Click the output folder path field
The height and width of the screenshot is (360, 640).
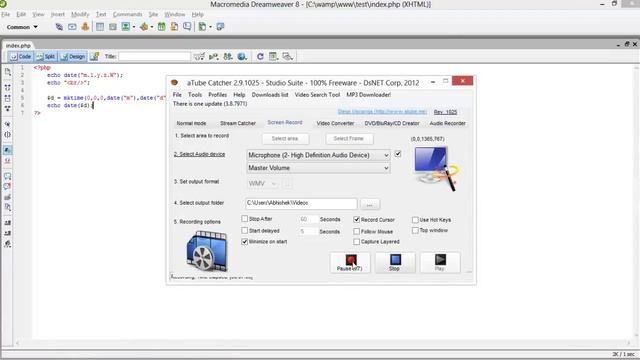click(301, 203)
